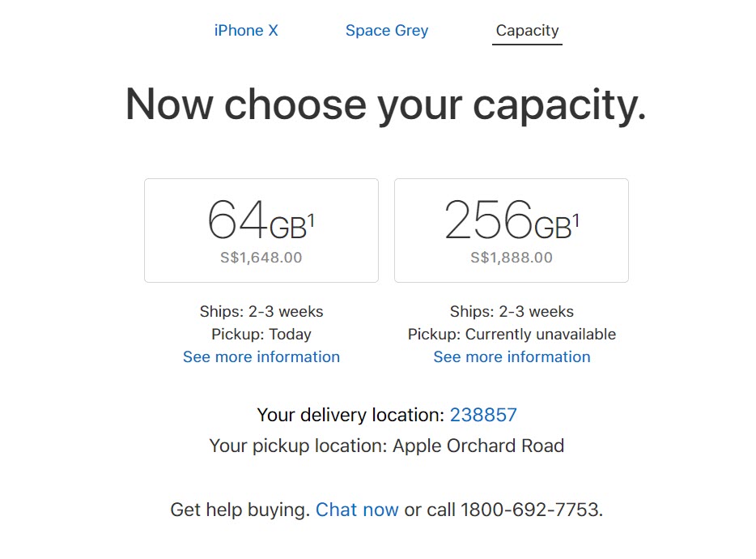The height and width of the screenshot is (559, 756).
Task: Open See more information under 64GB
Action: (261, 356)
